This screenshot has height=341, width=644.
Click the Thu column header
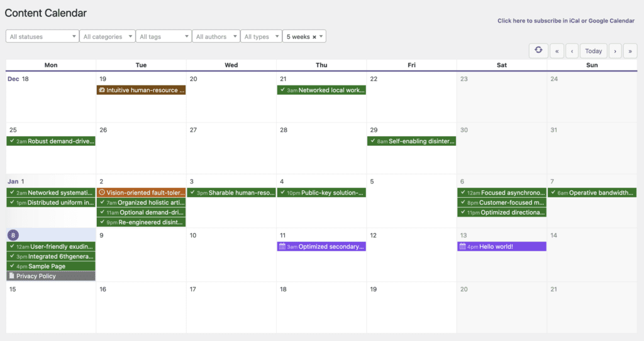coord(321,65)
